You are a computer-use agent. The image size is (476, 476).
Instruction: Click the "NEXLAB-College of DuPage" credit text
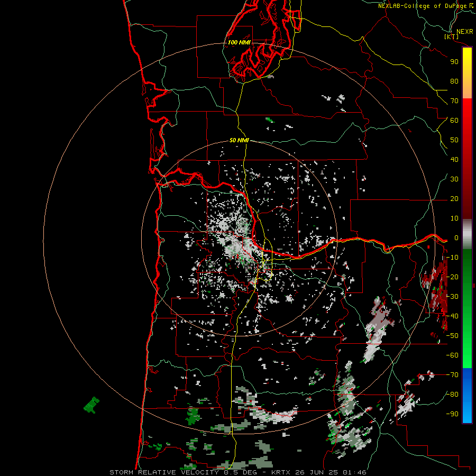click(x=422, y=6)
